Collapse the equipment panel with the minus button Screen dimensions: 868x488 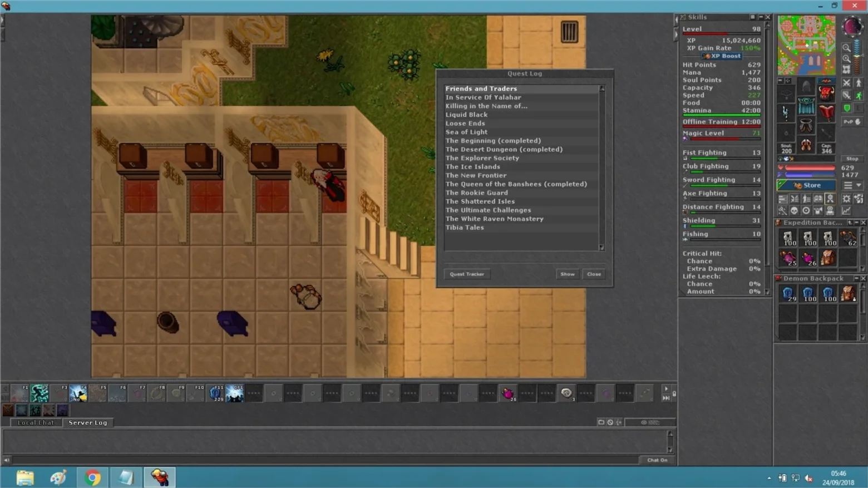pos(781,81)
